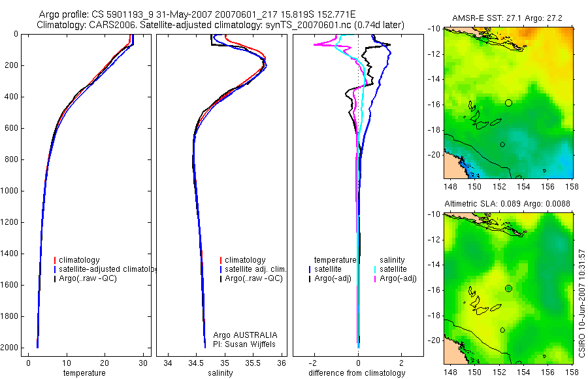
Task: Click the 'AMSR-E SST: 27.1 Argo: 27.2' map title
Action: (x=507, y=18)
